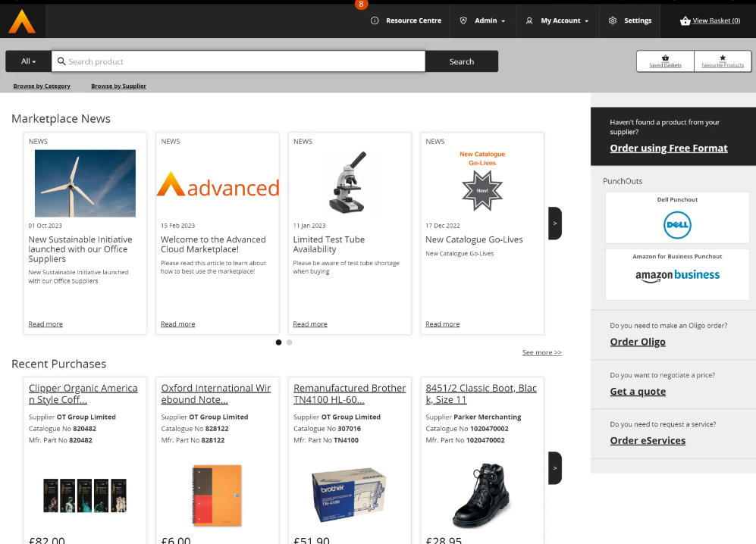The width and height of the screenshot is (756, 544).
Task: Launch the Dell Punchout
Action: (x=676, y=224)
